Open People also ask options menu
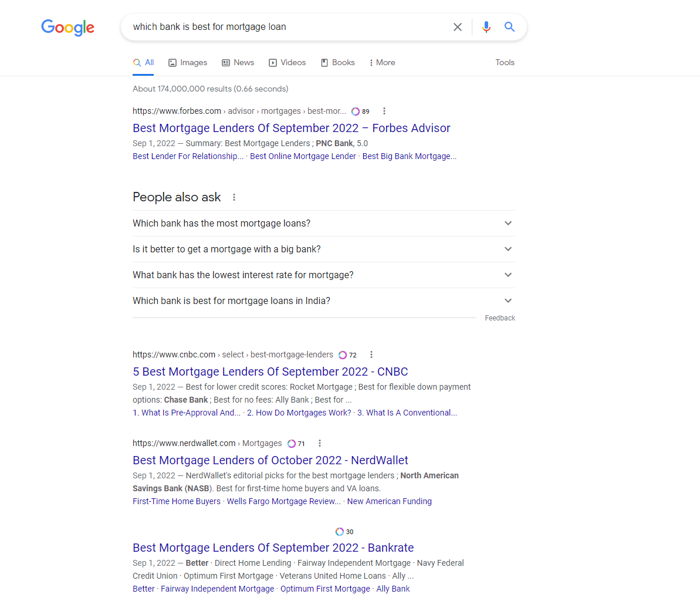The width and height of the screenshot is (700, 601). (x=234, y=197)
